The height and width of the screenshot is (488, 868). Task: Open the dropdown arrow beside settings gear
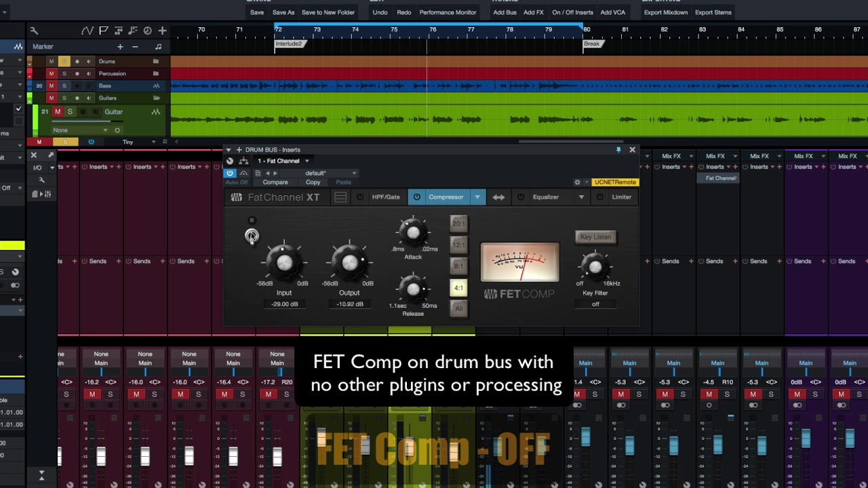[x=586, y=182]
